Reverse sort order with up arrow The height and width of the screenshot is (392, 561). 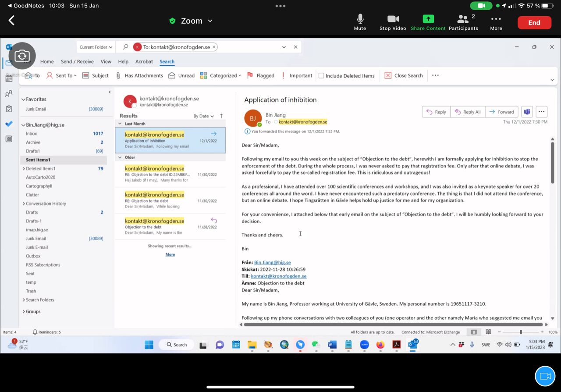tap(221, 116)
